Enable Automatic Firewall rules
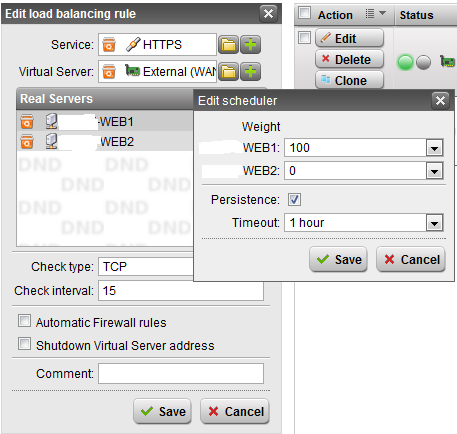The height and width of the screenshot is (434, 457). point(24,321)
